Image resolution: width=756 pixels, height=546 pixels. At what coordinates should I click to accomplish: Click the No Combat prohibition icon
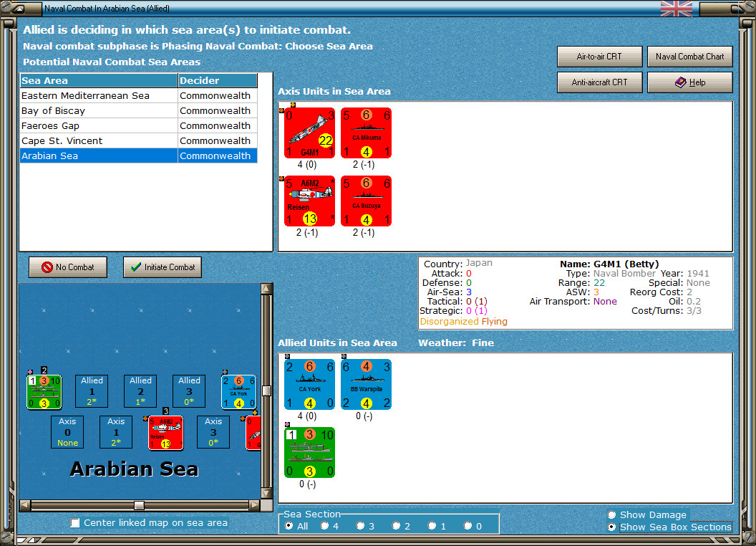point(47,267)
